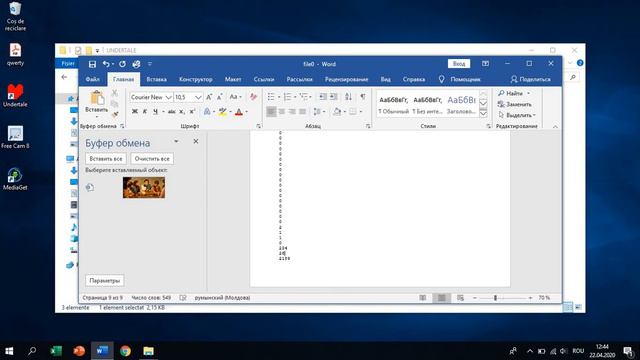
Task: Click the Вставить paste clipboard icon
Action: [97, 98]
